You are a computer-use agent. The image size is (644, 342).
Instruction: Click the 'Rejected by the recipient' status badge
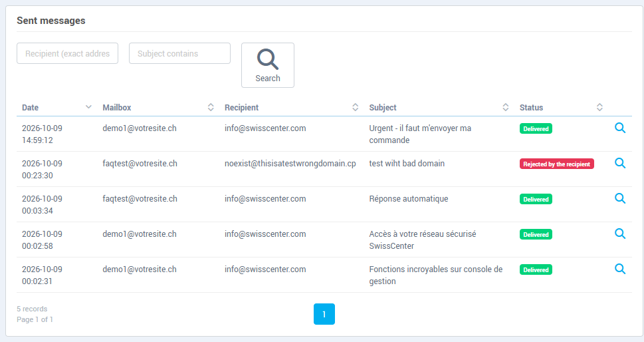pos(556,164)
